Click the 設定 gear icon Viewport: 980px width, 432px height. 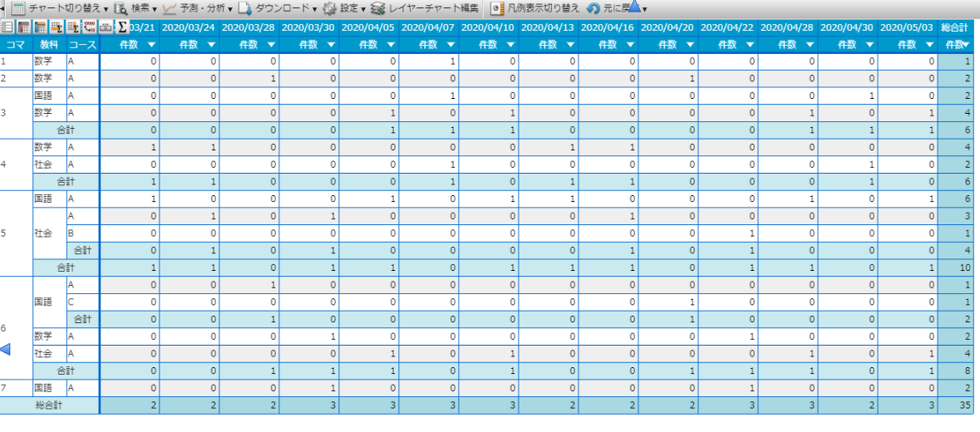click(330, 9)
